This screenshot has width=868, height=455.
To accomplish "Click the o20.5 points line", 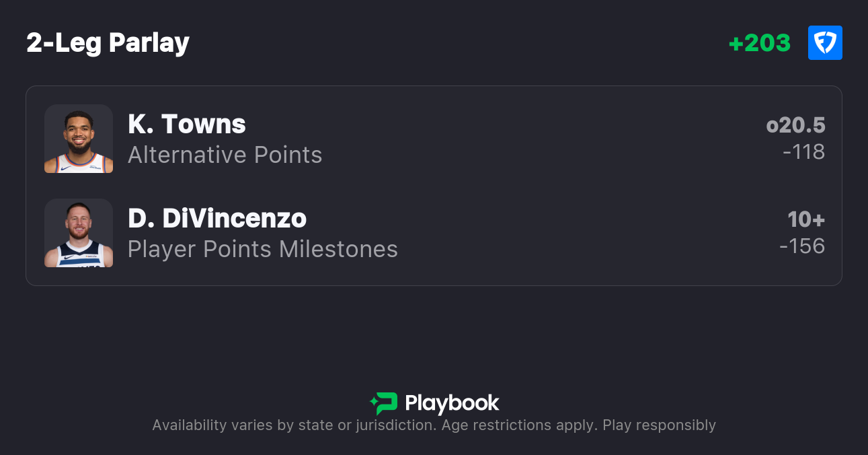I will 795,125.
